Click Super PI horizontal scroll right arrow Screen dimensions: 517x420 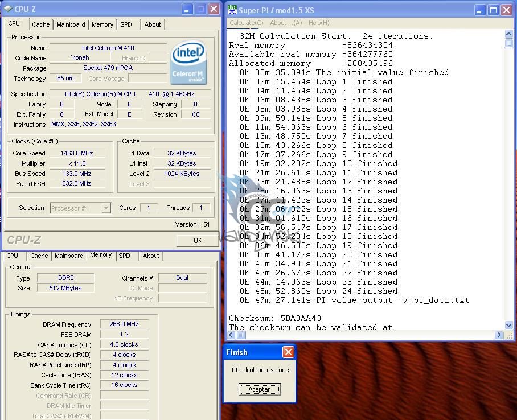pos(499,335)
